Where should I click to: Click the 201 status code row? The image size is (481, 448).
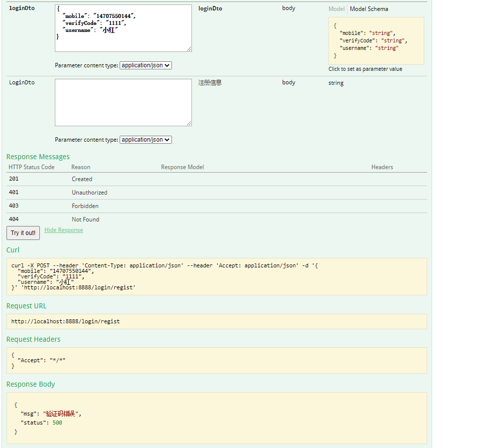pos(216,179)
